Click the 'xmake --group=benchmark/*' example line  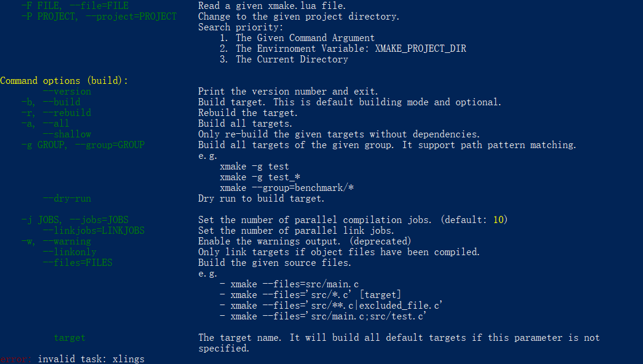click(286, 188)
